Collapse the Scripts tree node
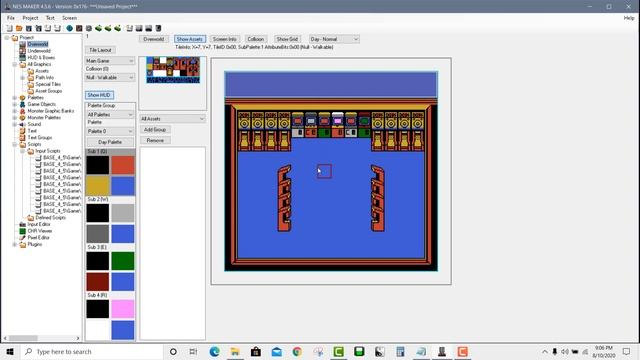 click(x=15, y=144)
